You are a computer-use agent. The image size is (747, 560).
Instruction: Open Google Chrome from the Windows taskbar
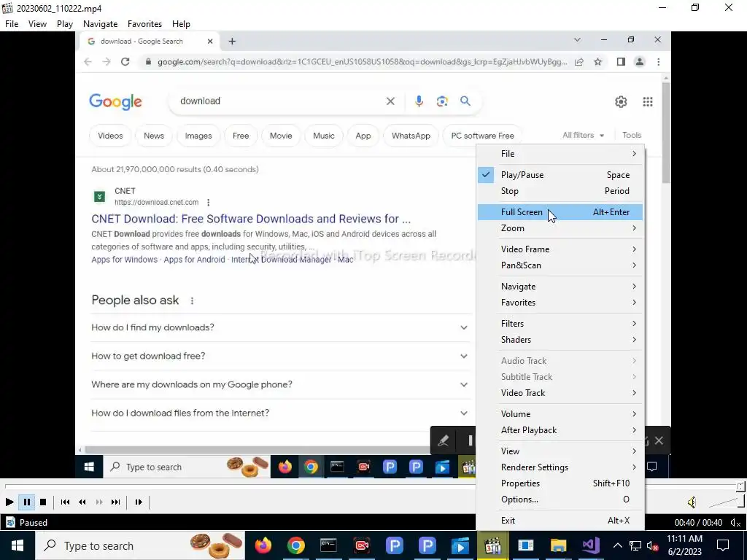296,545
